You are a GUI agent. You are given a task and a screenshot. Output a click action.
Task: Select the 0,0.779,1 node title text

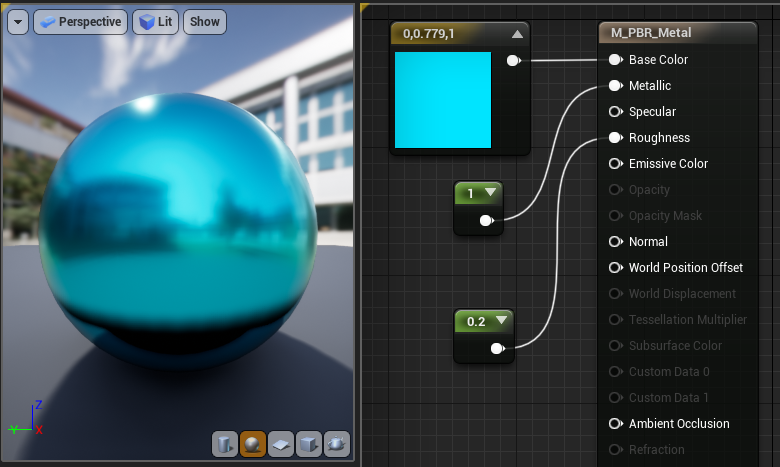tap(428, 34)
